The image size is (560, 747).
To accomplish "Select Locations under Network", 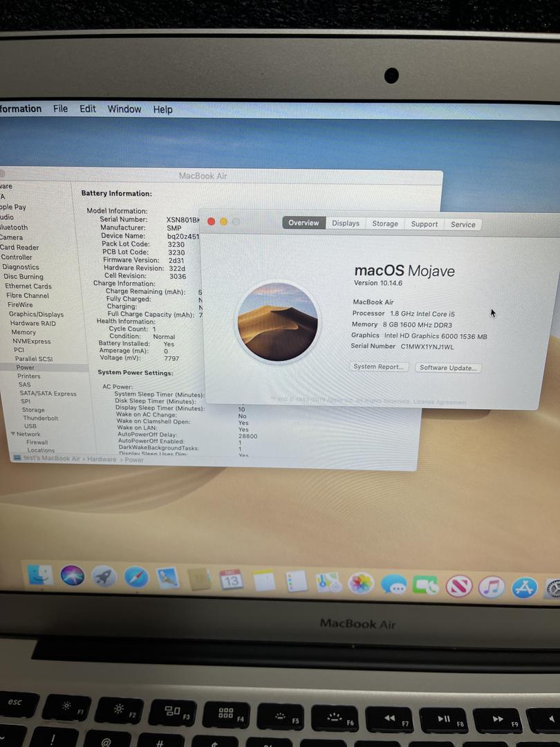I will pos(41,450).
